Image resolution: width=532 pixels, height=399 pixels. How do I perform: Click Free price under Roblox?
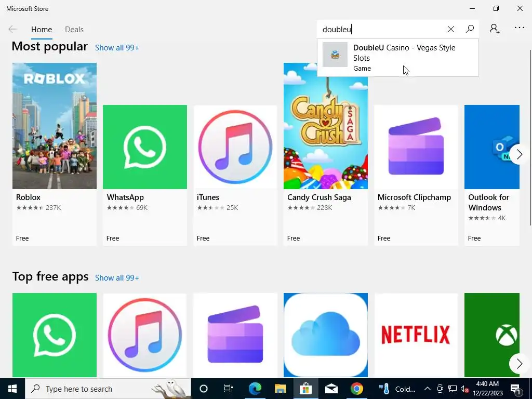(x=22, y=238)
